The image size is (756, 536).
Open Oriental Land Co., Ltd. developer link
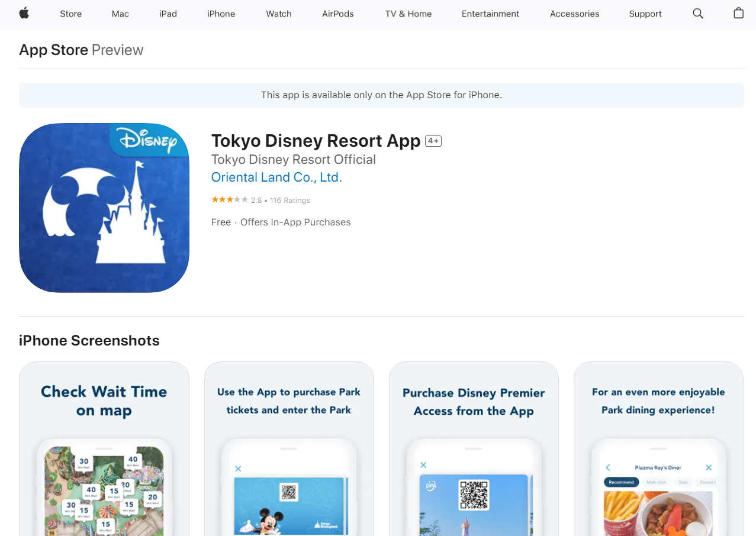[x=276, y=177]
